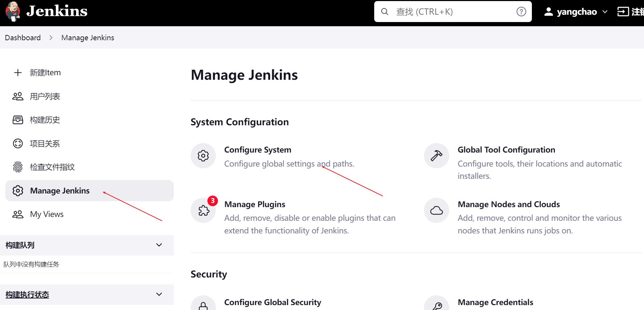The height and width of the screenshot is (310, 644).
Task: Click the plus icon for 新建Item
Action: 18,72
